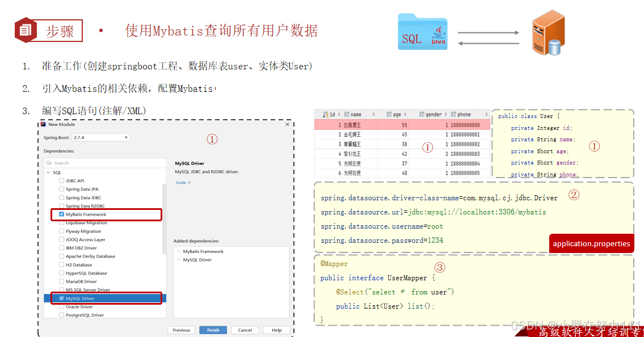Click phone cell 18800000005
644x337 pixels.
465,173
